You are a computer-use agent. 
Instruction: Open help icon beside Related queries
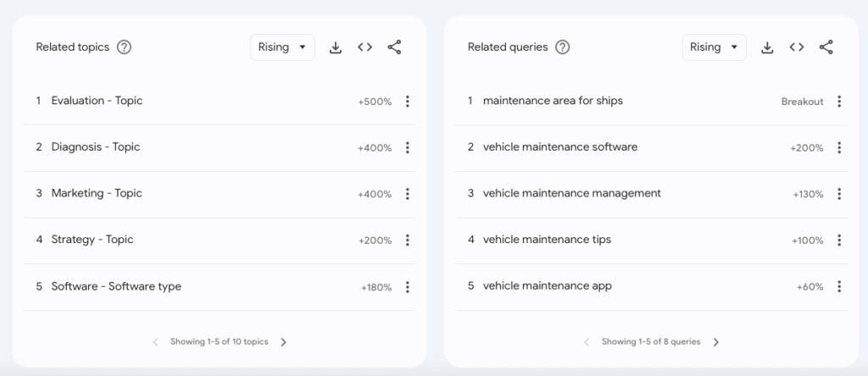pos(562,47)
